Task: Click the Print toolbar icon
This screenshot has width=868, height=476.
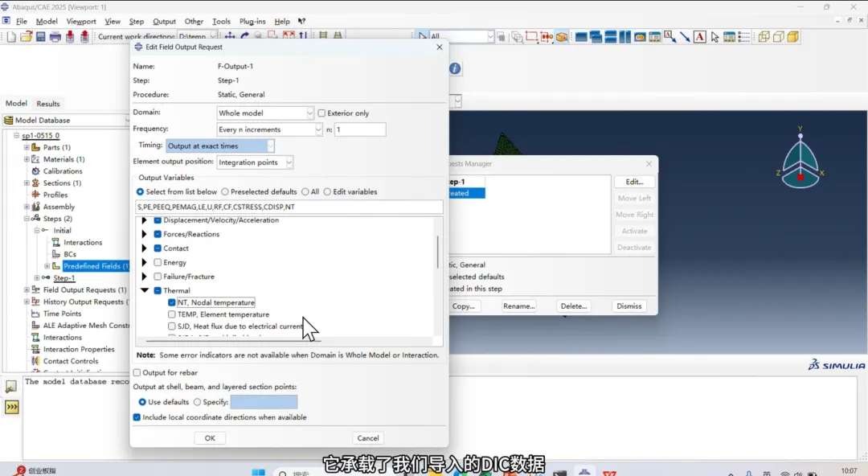Action: [x=55, y=37]
